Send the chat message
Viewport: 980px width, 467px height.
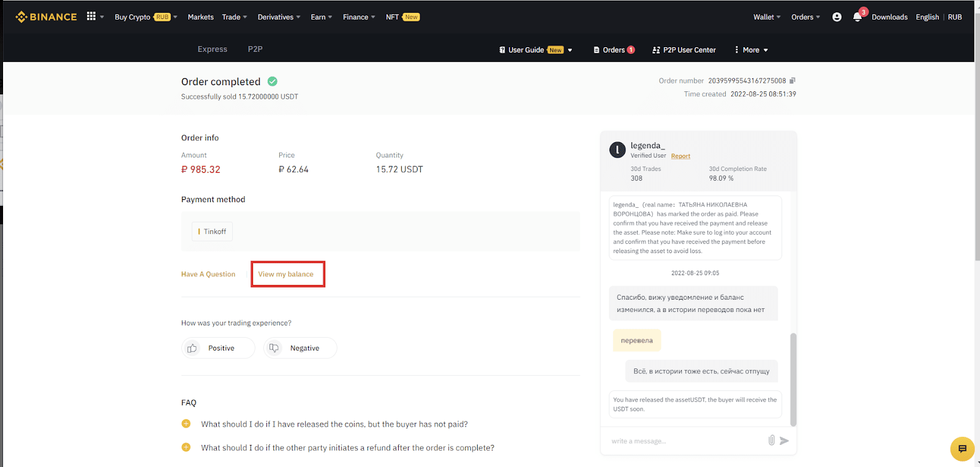[x=785, y=441]
